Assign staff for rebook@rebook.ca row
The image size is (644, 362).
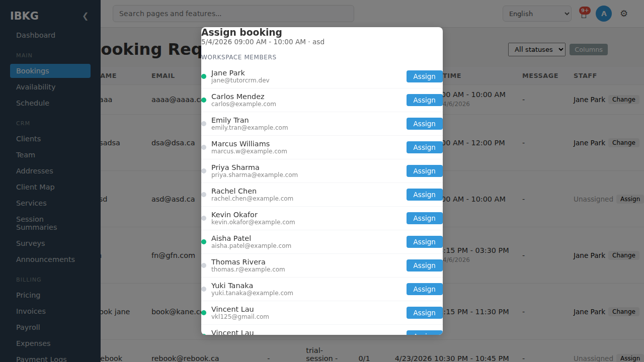click(630, 358)
